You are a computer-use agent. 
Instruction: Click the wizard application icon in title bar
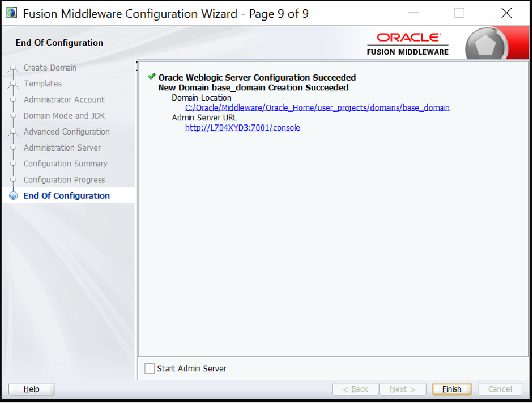11,13
